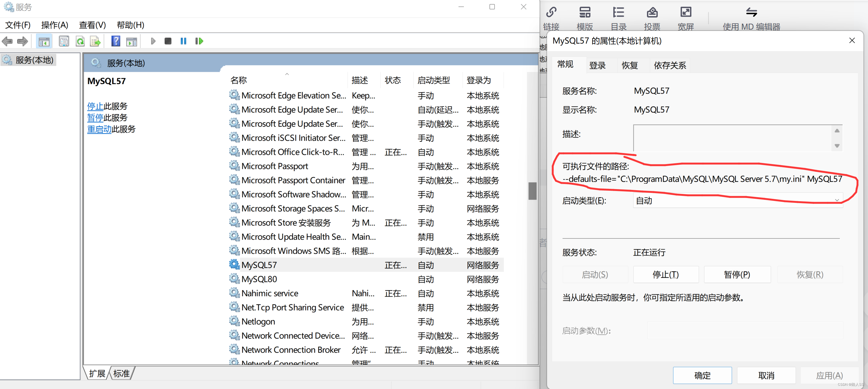Switch to 使用 MD 编辑器
This screenshot has height=389, width=868.
click(x=751, y=18)
